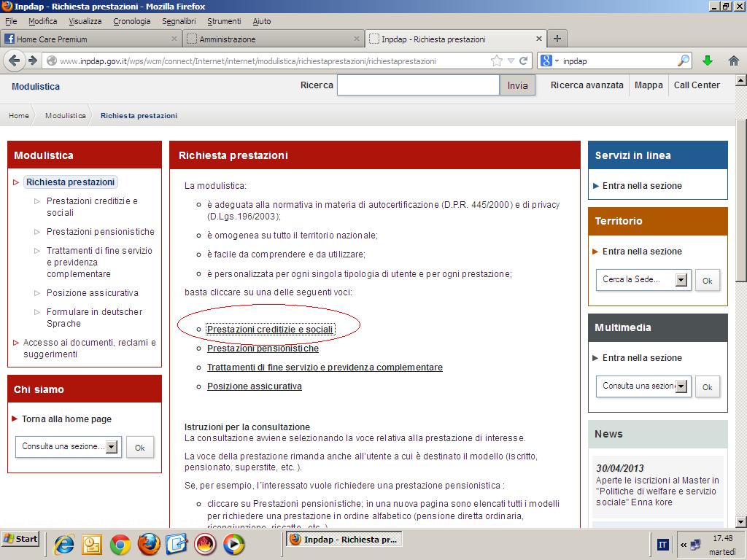
Task: Open the media player icon in taskbar
Action: [233, 544]
